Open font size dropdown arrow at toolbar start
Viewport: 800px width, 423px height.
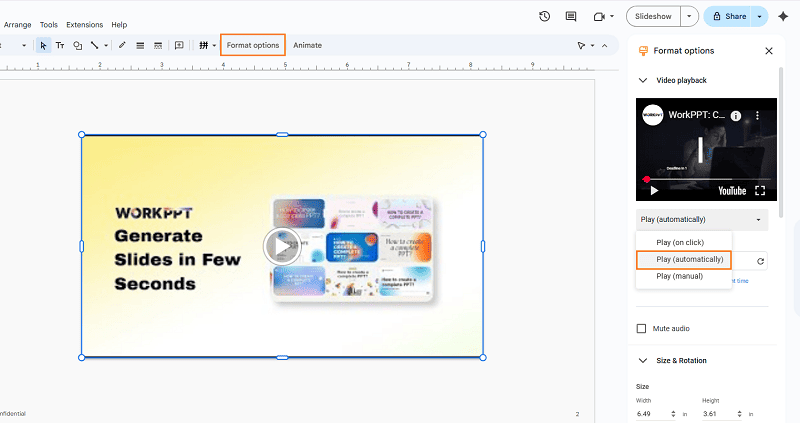[23, 45]
